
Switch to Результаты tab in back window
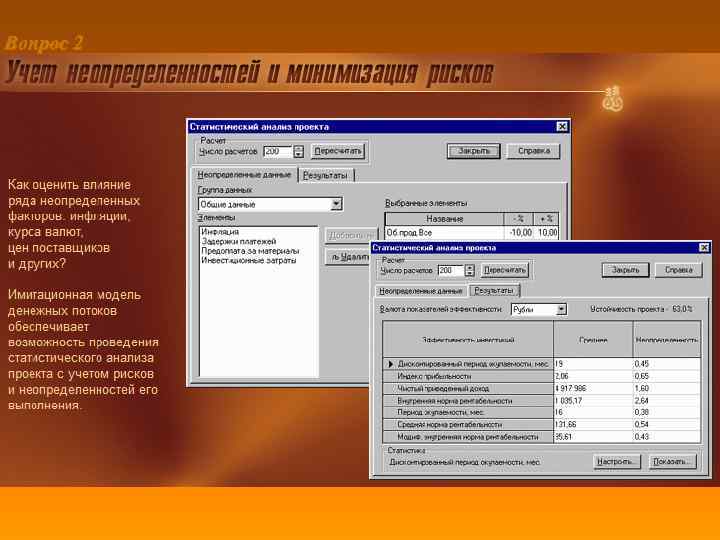[x=326, y=175]
